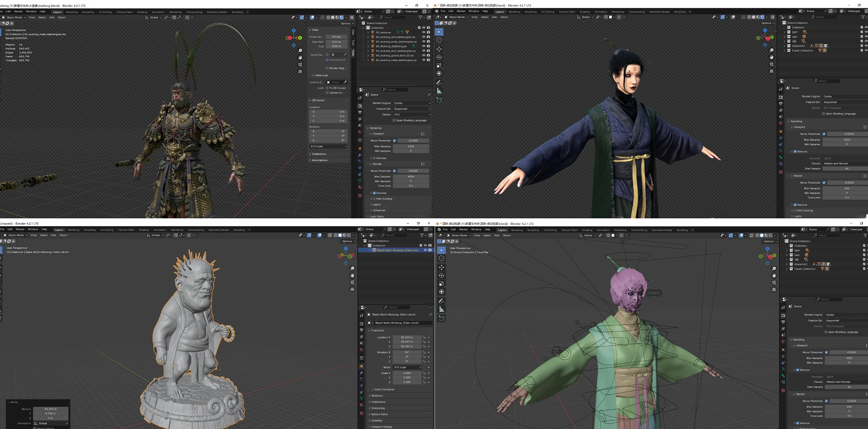Click Start Sample 45 slider in the top-right window
The height and width of the screenshot is (429, 868).
[x=845, y=169]
